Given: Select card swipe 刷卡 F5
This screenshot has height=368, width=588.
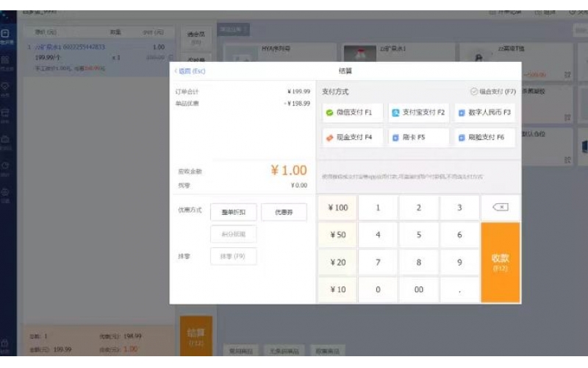Looking at the screenshot, I should [418, 138].
